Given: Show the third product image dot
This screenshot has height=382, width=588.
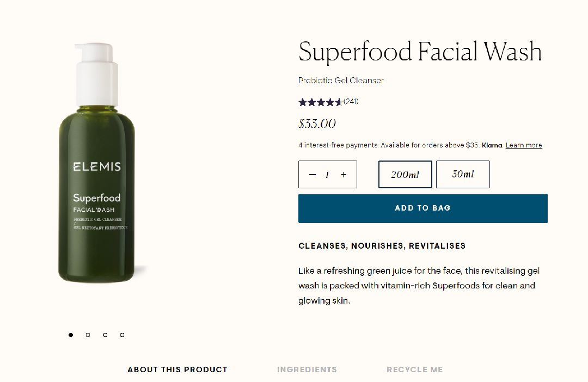Looking at the screenshot, I should (x=105, y=335).
